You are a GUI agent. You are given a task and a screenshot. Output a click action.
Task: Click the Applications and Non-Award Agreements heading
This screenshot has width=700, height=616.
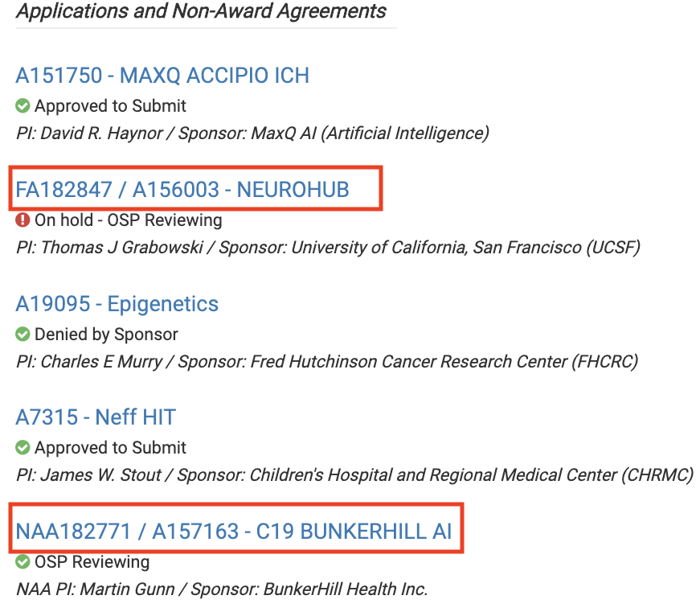pyautogui.click(x=201, y=11)
